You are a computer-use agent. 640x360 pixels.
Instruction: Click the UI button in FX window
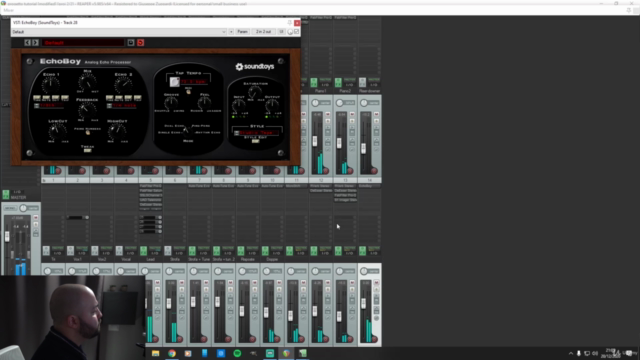coord(281,32)
